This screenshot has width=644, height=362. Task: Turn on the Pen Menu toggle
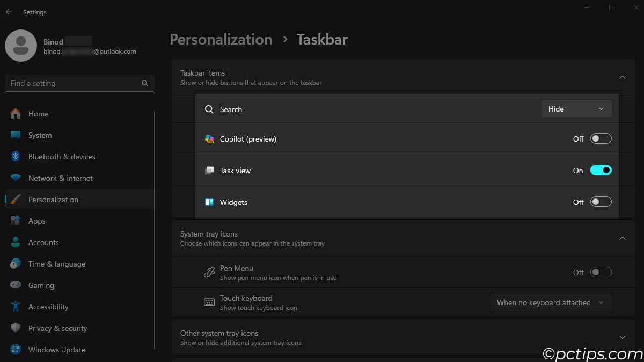(x=601, y=272)
